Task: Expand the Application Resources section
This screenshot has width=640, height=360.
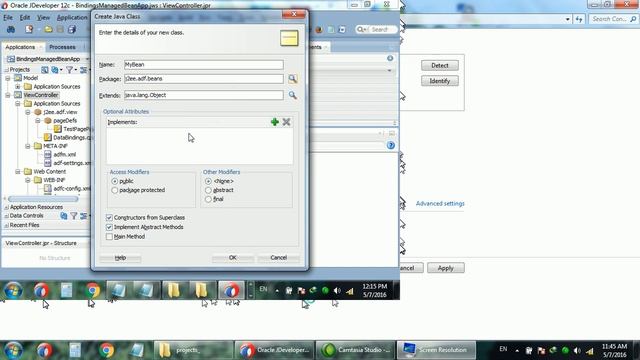Action: [x=7, y=207]
